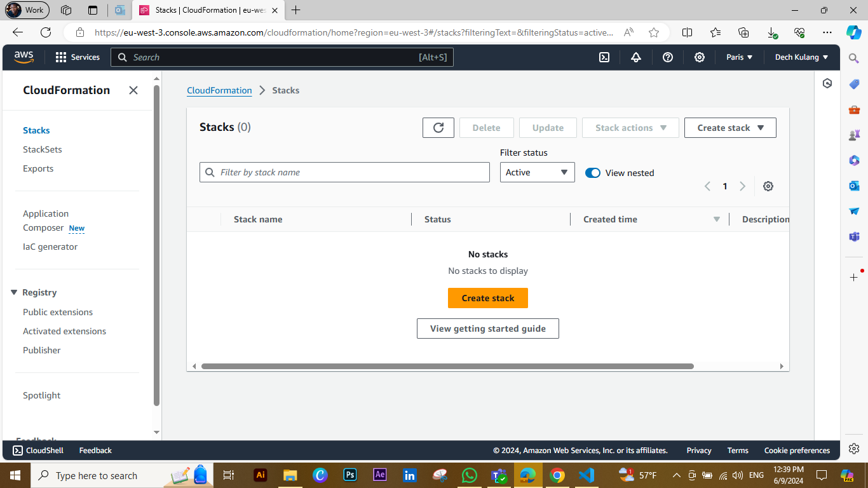
Task: Open Edge Copilot sidebar icon
Action: [854, 32]
